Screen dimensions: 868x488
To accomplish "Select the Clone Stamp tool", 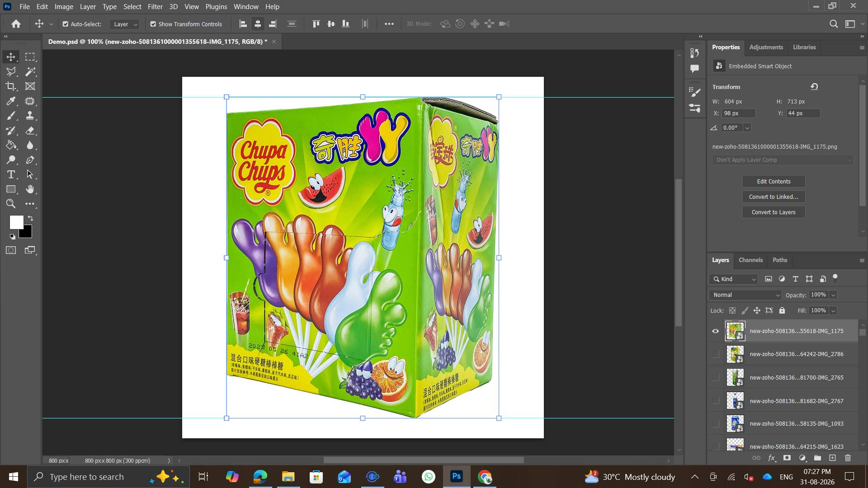I will 30,116.
